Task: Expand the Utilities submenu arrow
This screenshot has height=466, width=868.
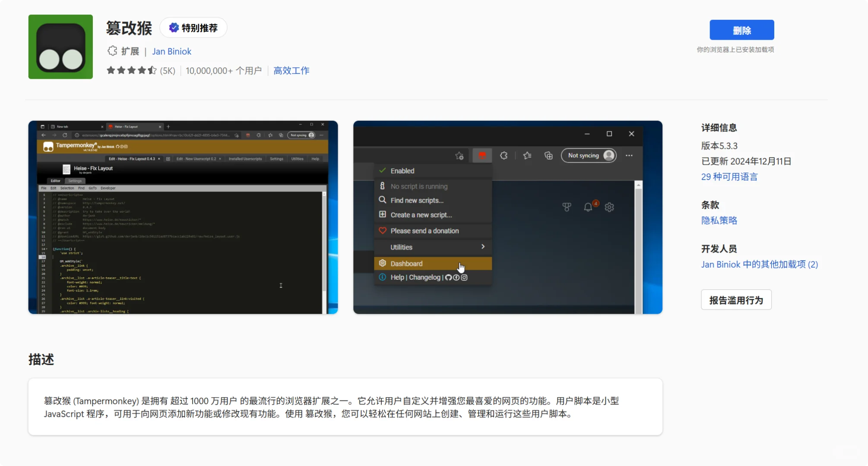Action: 483,247
